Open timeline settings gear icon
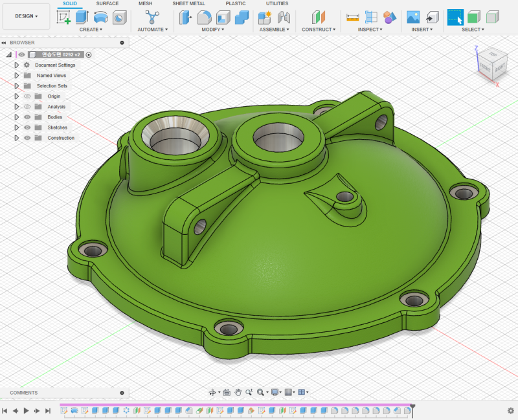This screenshot has width=518, height=420. (x=510, y=410)
